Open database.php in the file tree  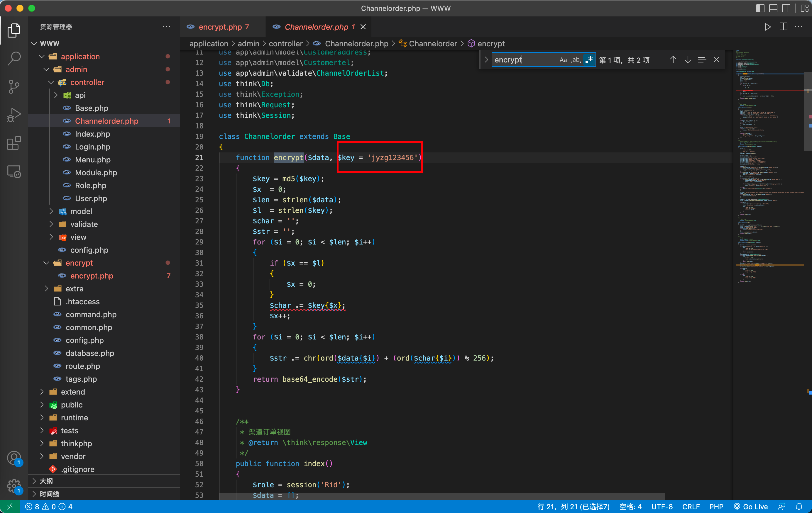[x=90, y=353]
